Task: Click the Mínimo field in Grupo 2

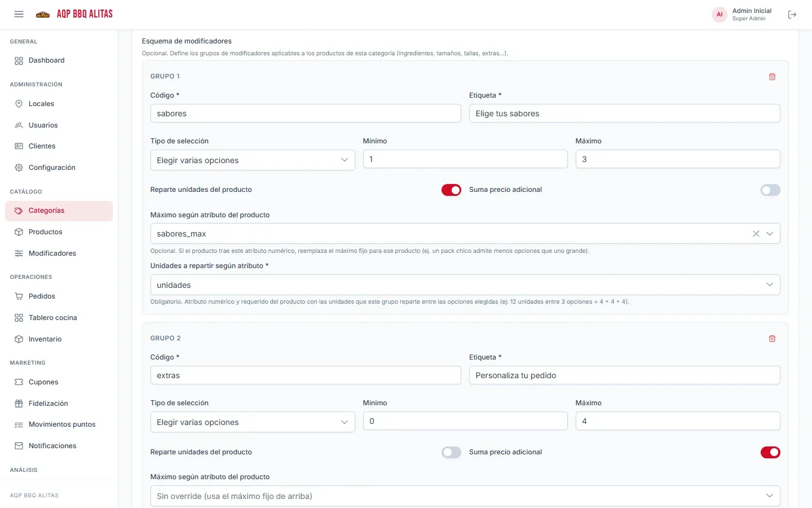Action: (x=465, y=421)
